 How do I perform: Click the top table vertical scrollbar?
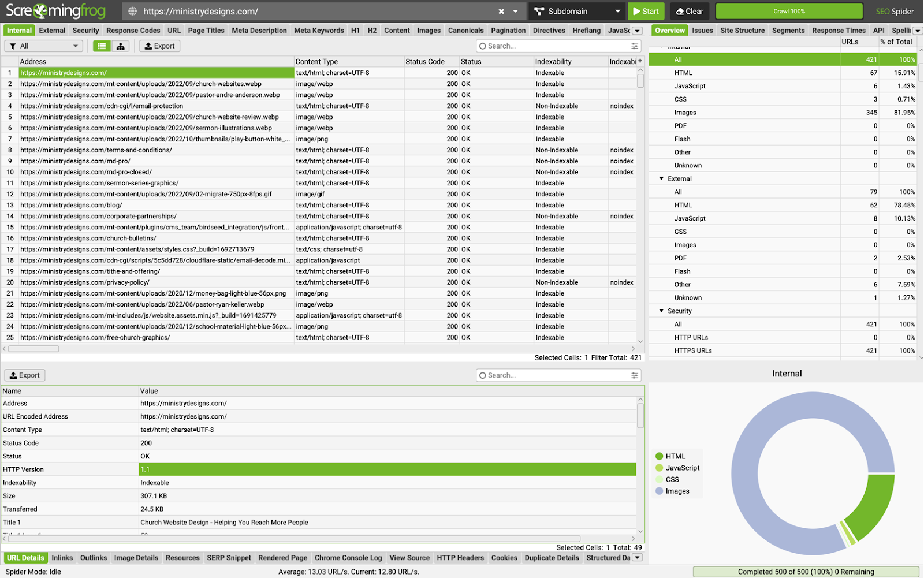coord(640,81)
